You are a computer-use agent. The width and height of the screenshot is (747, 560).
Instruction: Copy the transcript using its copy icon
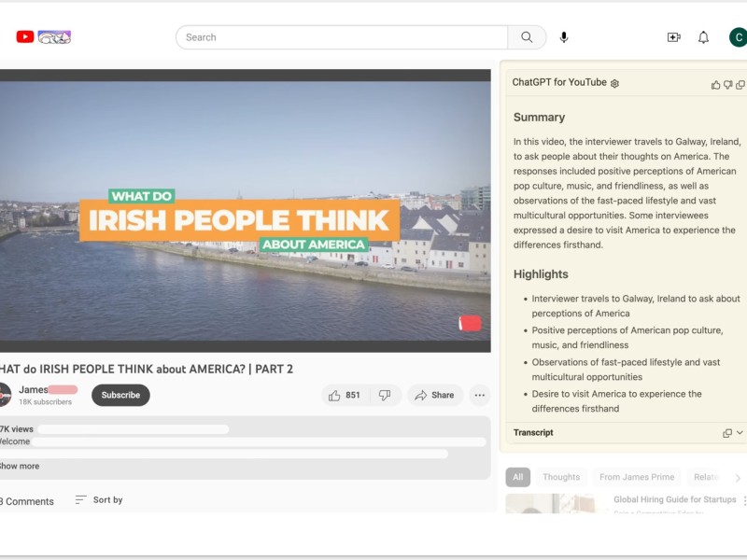tap(727, 433)
